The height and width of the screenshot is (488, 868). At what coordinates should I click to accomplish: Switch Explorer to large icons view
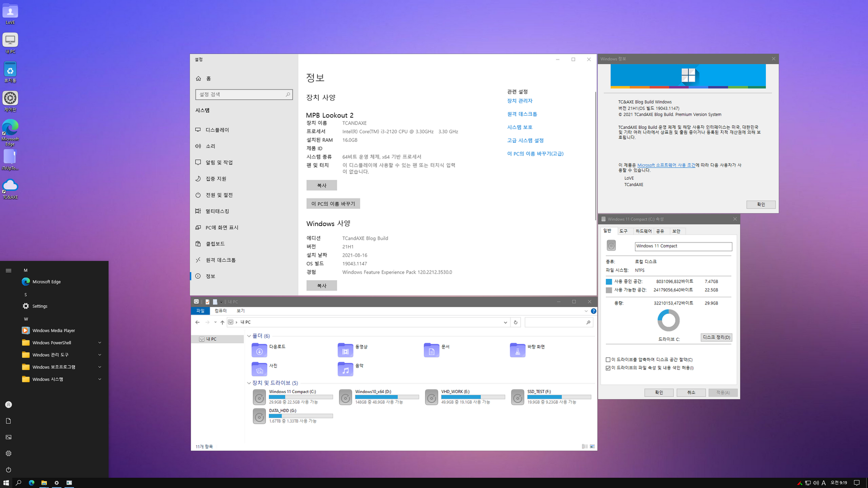coord(592,446)
